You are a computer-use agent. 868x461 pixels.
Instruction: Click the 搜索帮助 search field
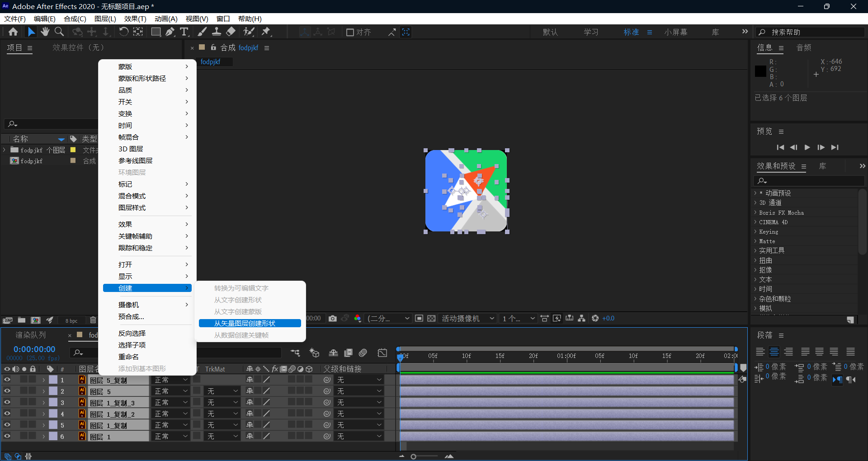click(811, 32)
